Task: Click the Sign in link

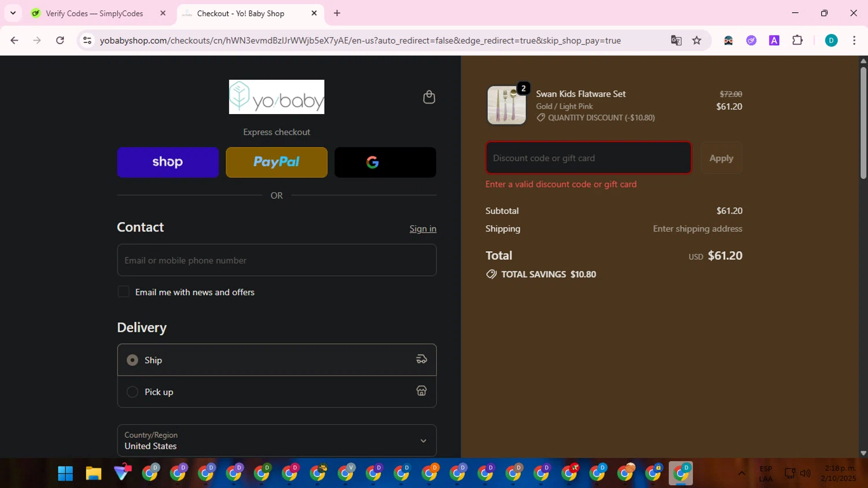Action: point(423,229)
